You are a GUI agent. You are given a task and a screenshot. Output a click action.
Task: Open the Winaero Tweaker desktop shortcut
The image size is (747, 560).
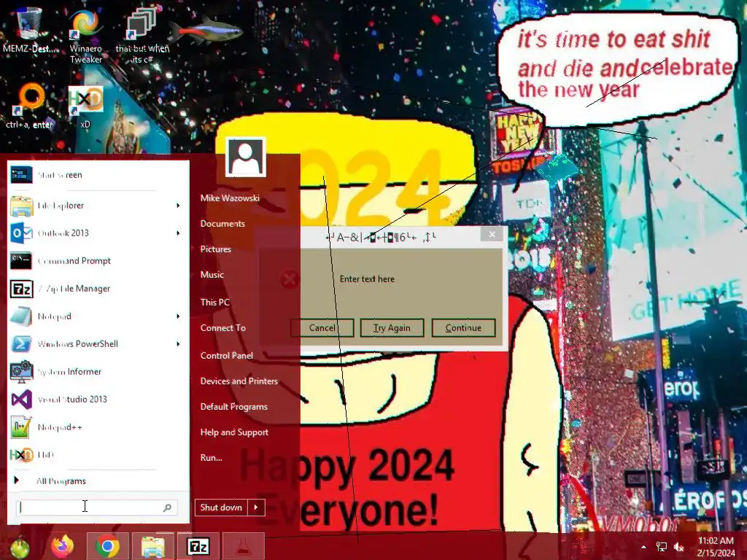tap(86, 36)
